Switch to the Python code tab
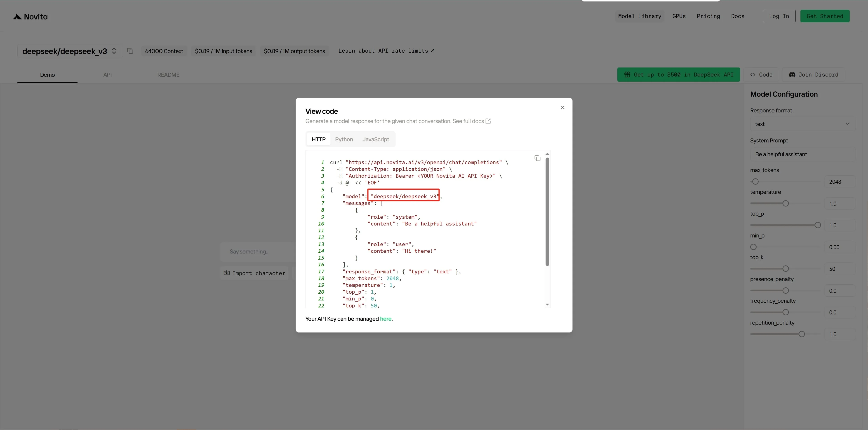This screenshot has height=430, width=868. tap(344, 139)
